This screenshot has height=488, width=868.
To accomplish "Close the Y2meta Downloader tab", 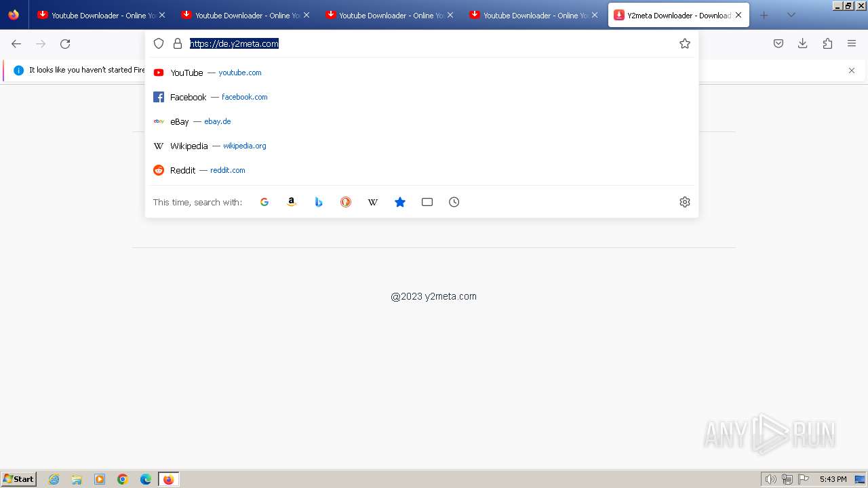I will pos(738,15).
